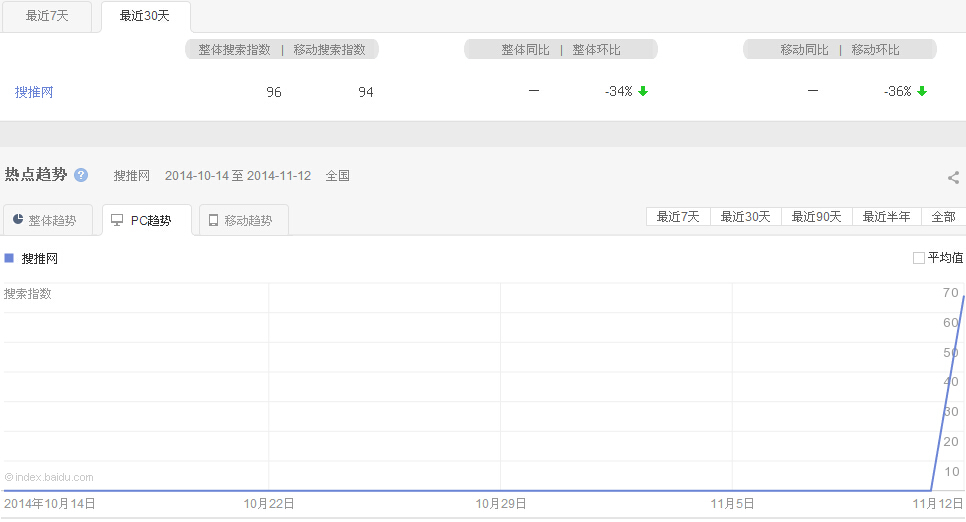Click the help question mark icon beside 热点趋势

(81, 175)
